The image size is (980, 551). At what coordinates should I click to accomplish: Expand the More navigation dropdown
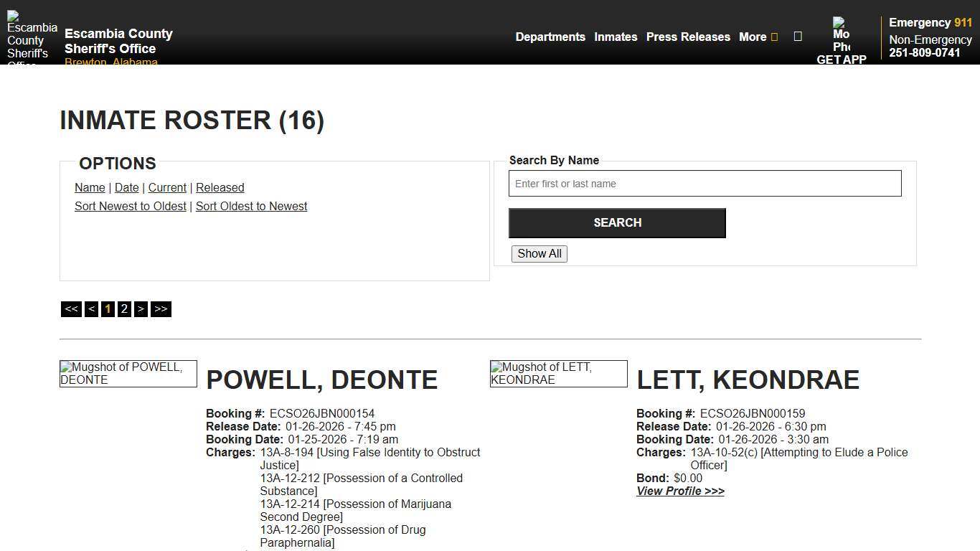click(758, 37)
